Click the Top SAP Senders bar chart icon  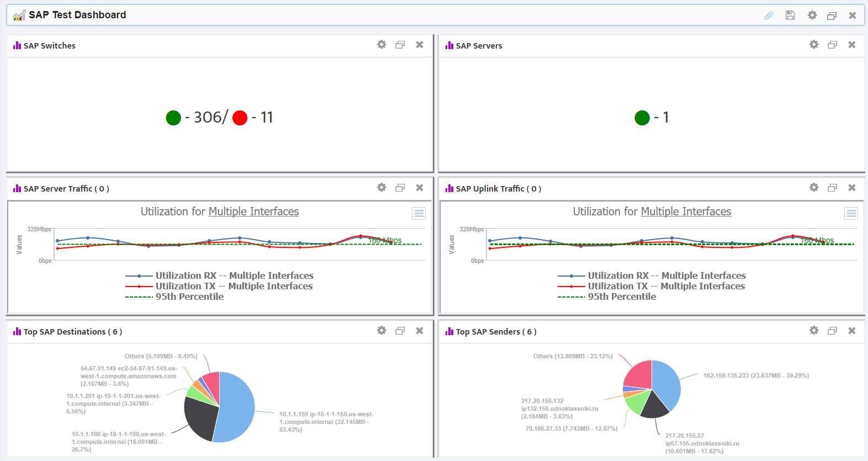449,331
